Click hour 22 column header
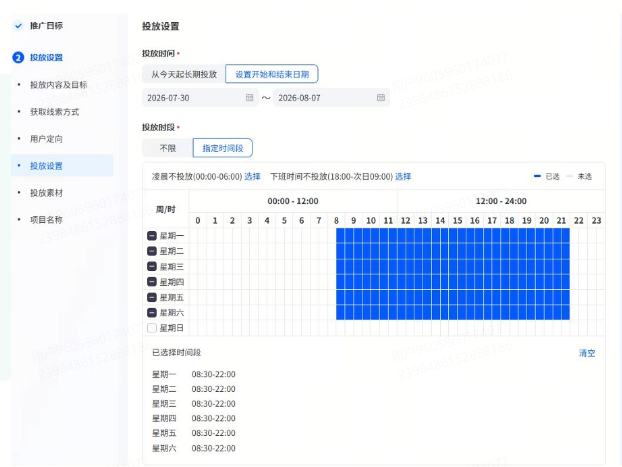Screen dimensions: 622x467 tap(579, 221)
